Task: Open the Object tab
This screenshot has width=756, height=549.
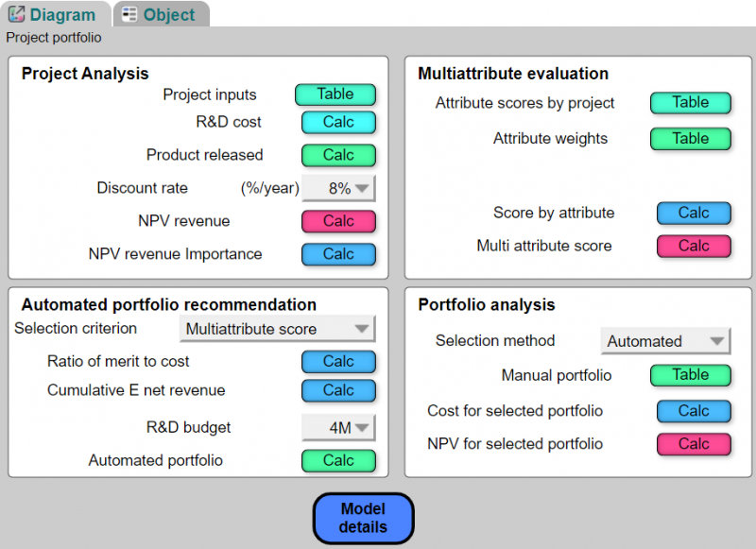Action: point(161,14)
